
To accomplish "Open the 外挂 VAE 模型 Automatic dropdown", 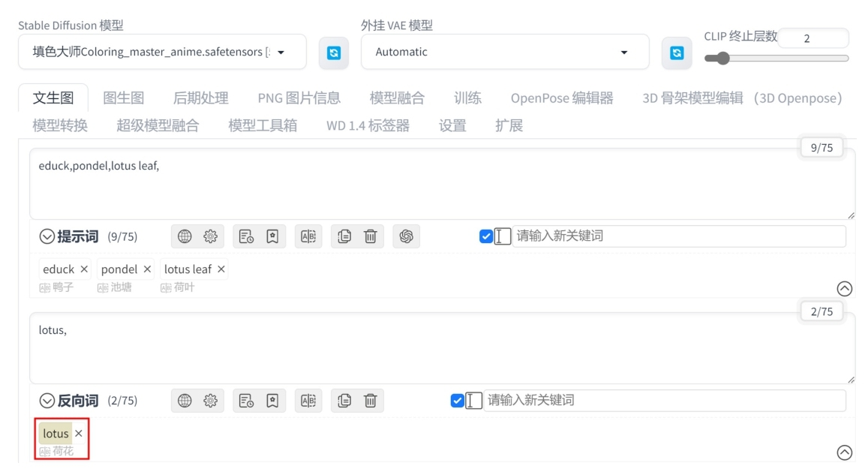I will click(505, 52).
